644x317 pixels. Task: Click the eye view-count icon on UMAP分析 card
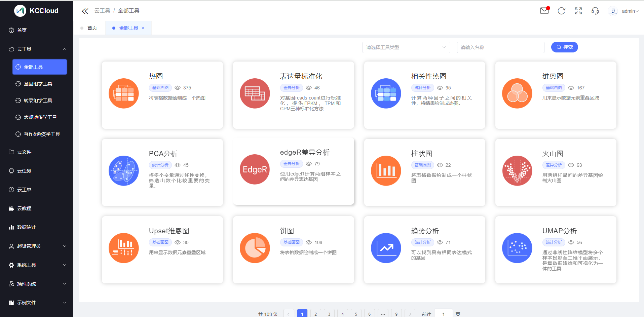(x=571, y=242)
